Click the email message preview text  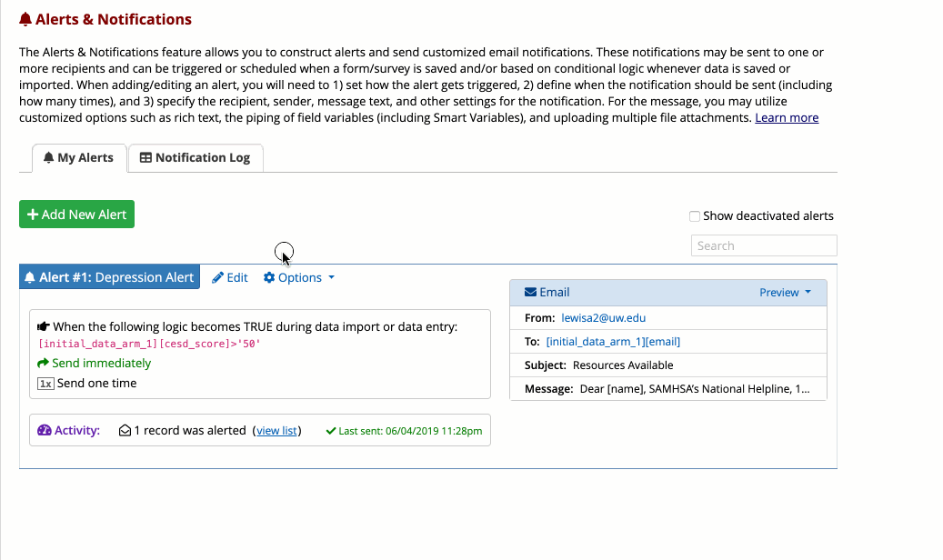[x=694, y=389]
